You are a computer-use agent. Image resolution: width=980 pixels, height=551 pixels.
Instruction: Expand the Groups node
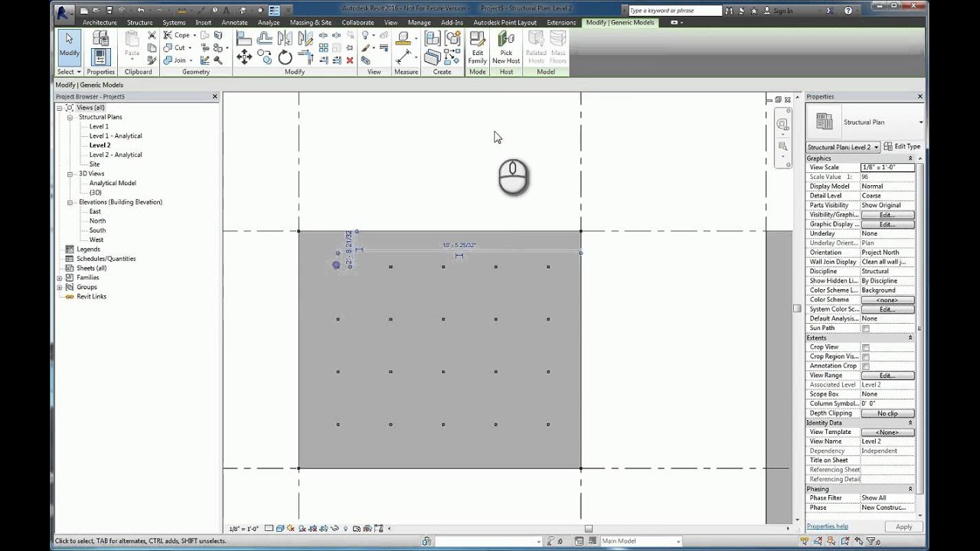tap(60, 287)
